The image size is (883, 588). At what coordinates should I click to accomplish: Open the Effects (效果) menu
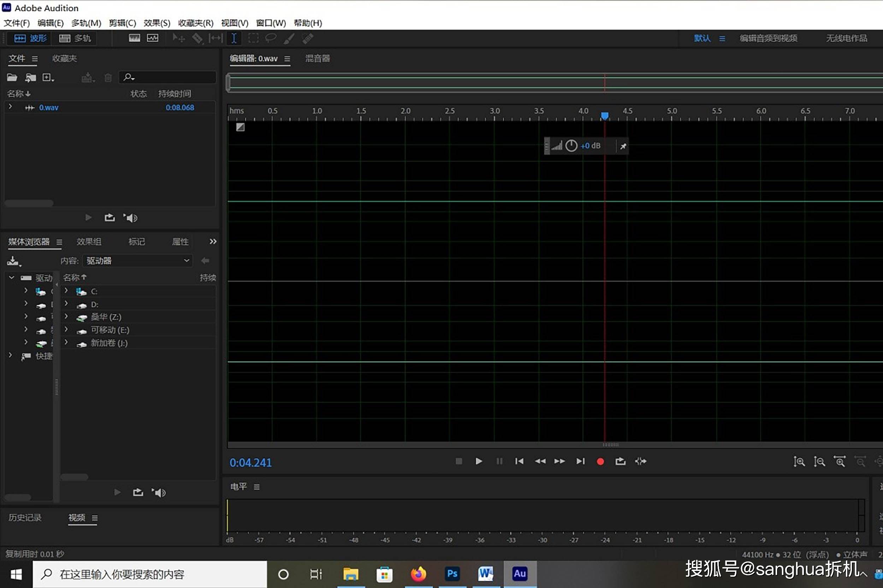coord(157,23)
